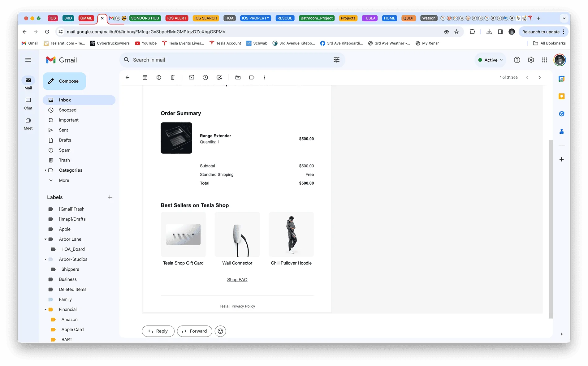Collapse Financial label group
The height and width of the screenshot is (366, 588).
(x=45, y=309)
